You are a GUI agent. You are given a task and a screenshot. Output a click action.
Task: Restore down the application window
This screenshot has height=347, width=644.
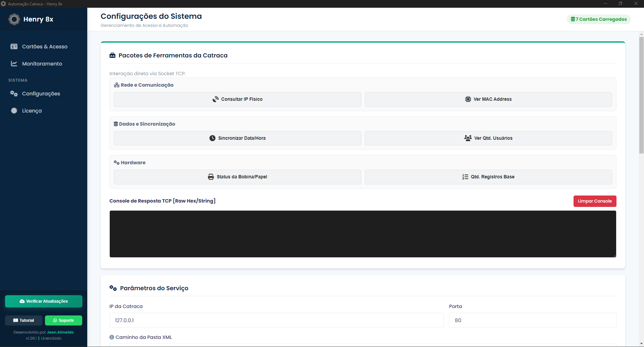pos(621,4)
